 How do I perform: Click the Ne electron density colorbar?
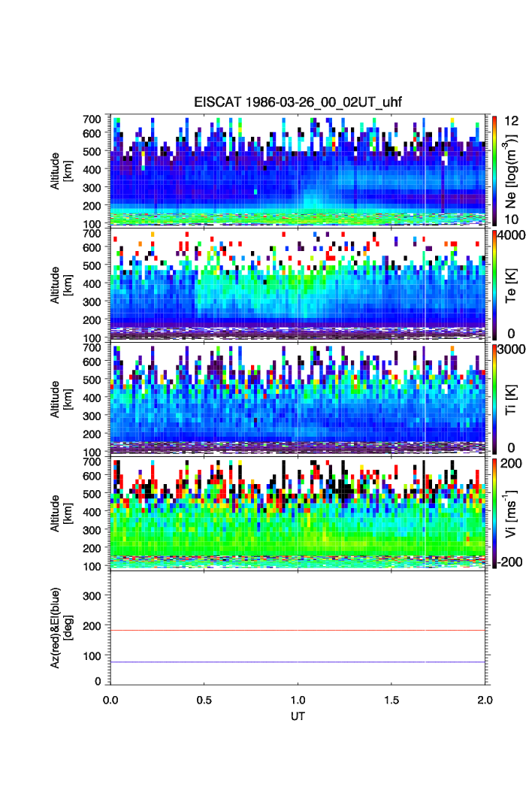coord(494,170)
